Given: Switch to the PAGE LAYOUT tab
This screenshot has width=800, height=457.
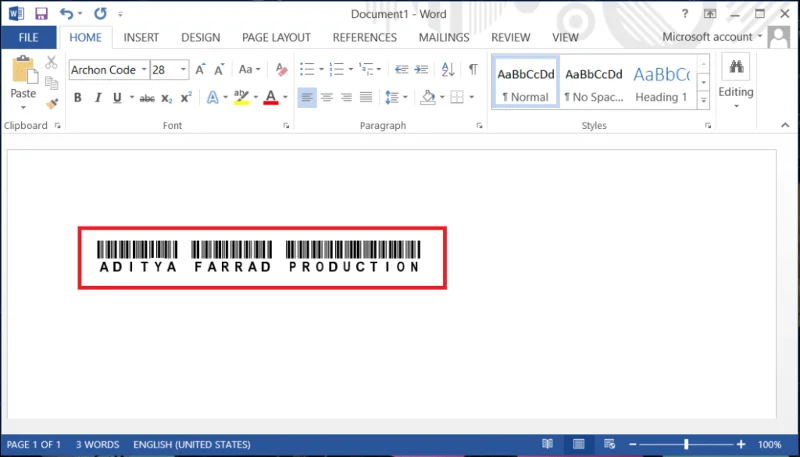Looking at the screenshot, I should [276, 37].
